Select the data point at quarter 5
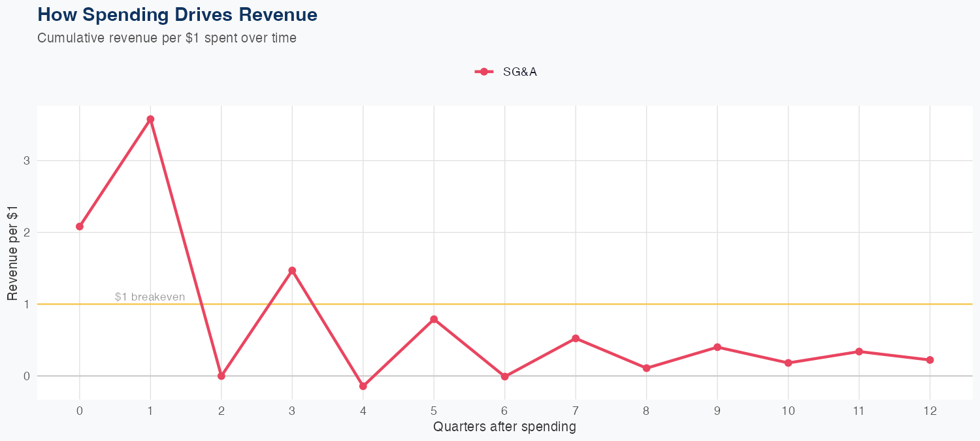This screenshot has width=980, height=441. 434,319
